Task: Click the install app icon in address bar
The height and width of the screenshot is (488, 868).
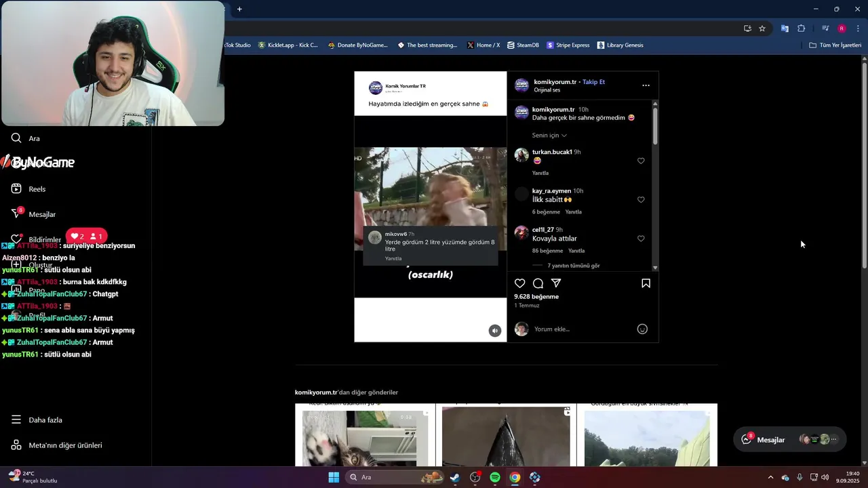Action: (747, 28)
